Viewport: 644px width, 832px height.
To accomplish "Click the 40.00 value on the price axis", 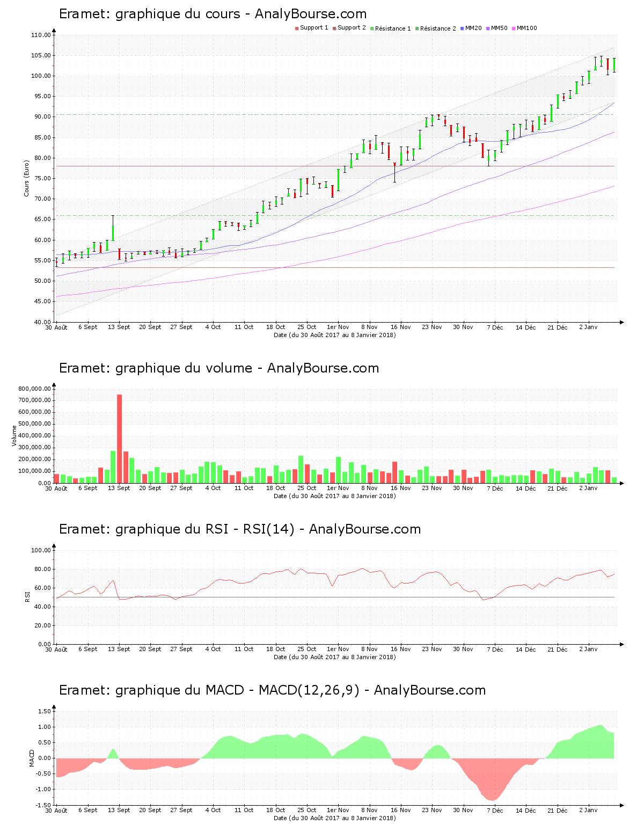I will 42,322.
